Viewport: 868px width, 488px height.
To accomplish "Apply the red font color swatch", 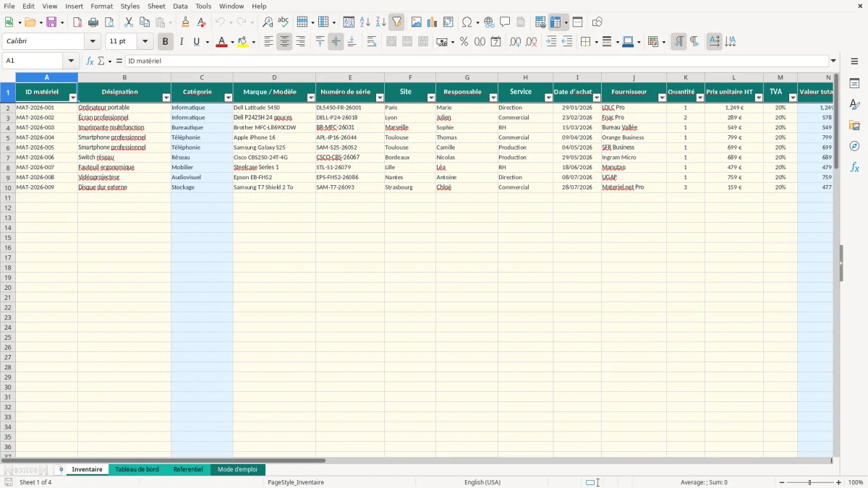I will pos(221,42).
